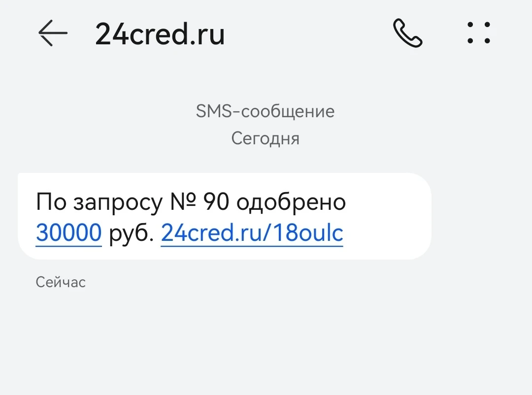This screenshot has width=532, height=395.
Task: Tap the "Сегодня" date header
Action: coord(265,138)
